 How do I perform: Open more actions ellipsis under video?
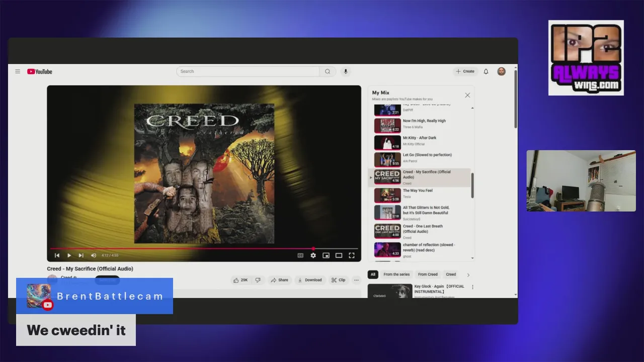point(356,280)
